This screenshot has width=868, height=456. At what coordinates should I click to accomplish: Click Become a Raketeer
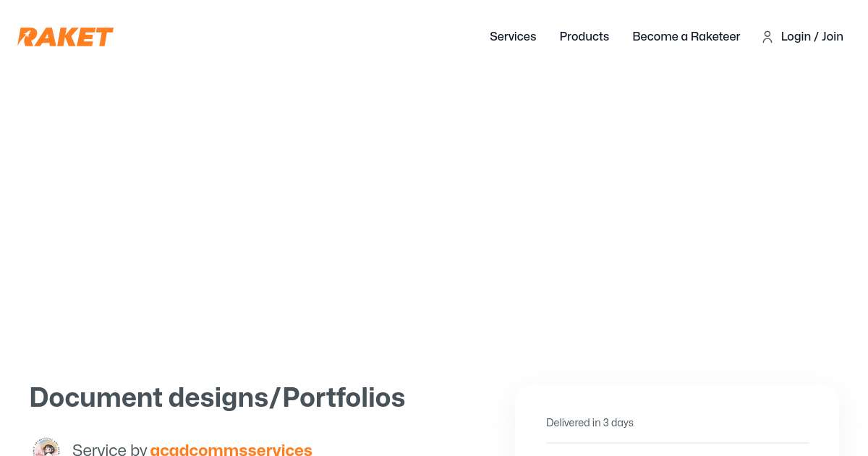[x=686, y=37]
